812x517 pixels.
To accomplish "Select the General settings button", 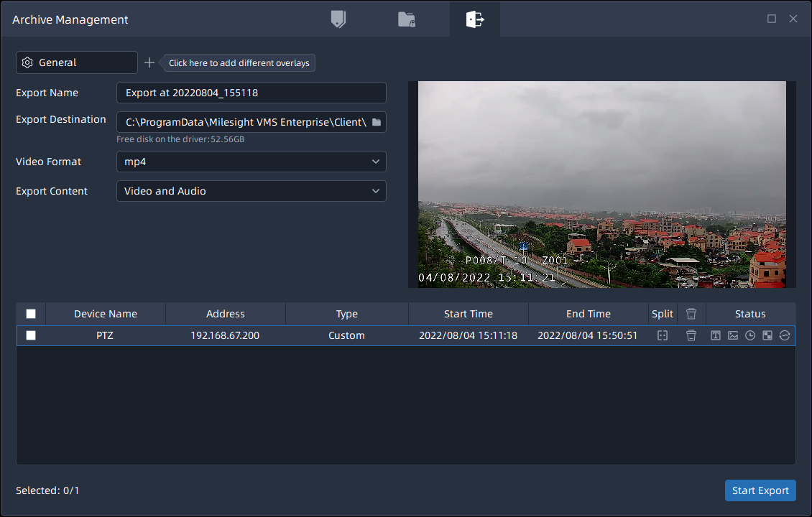I will pos(76,62).
